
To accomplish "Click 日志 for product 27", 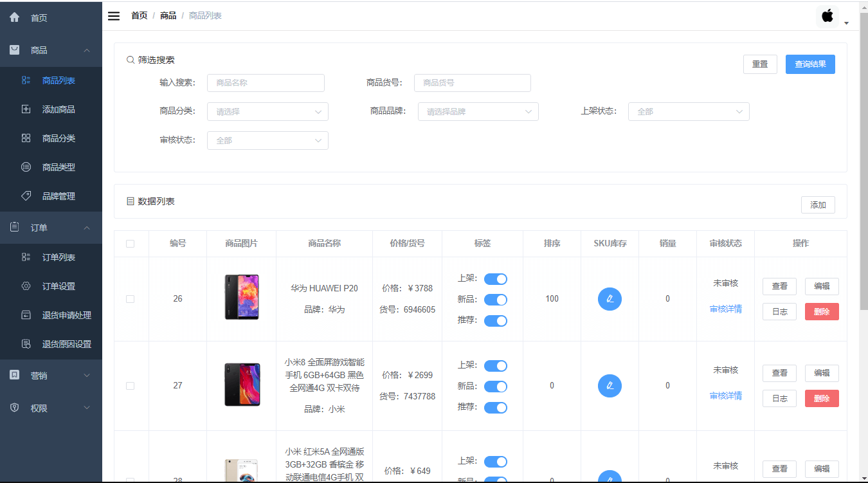I will tap(779, 398).
